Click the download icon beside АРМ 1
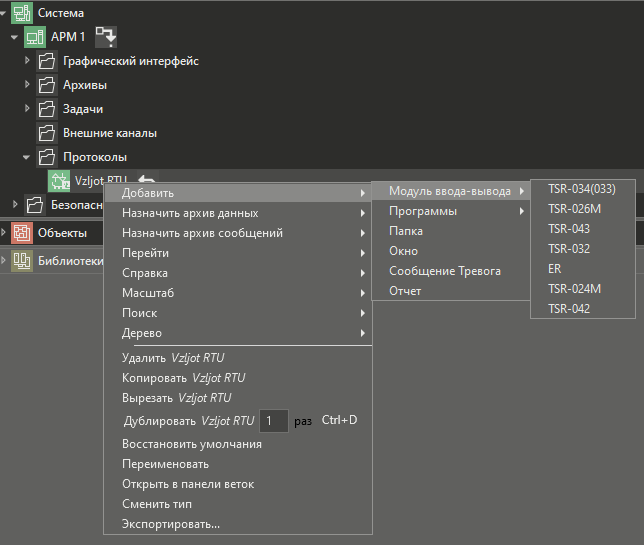The height and width of the screenshot is (545, 644). 106,37
